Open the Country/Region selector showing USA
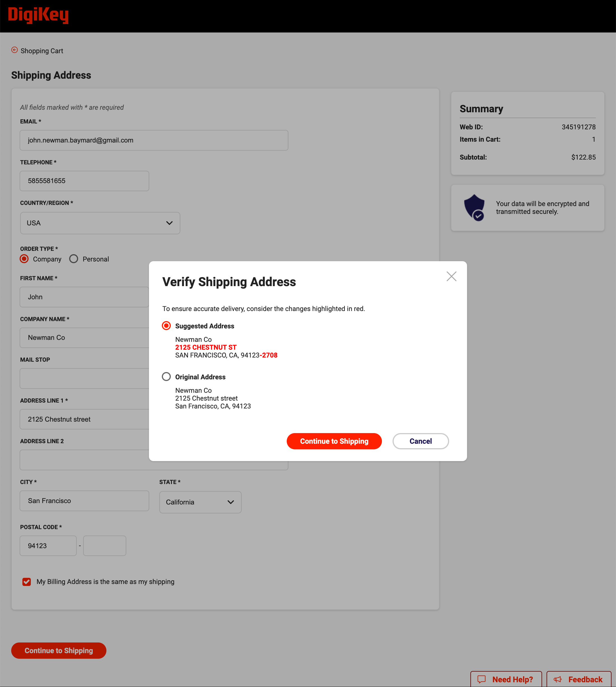The width and height of the screenshot is (616, 687). pyautogui.click(x=100, y=223)
